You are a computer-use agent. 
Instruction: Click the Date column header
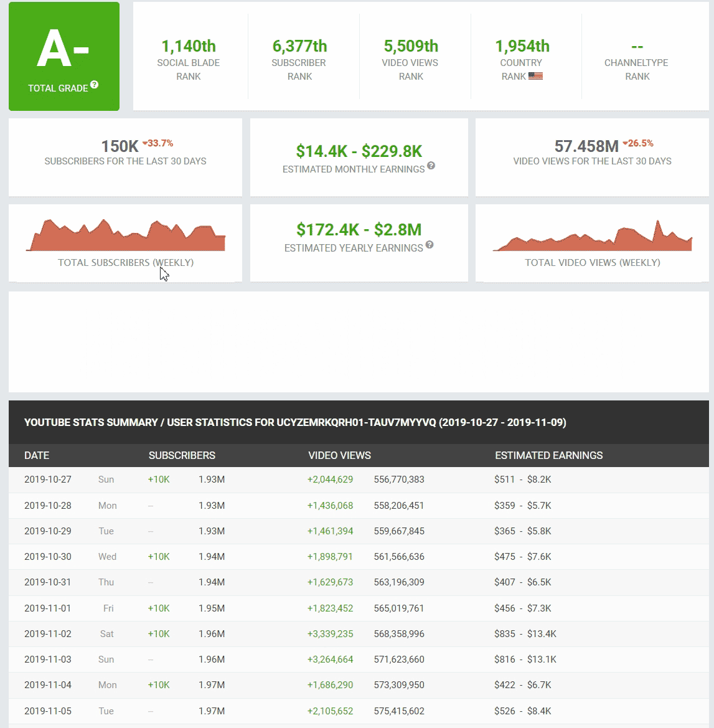click(x=37, y=455)
